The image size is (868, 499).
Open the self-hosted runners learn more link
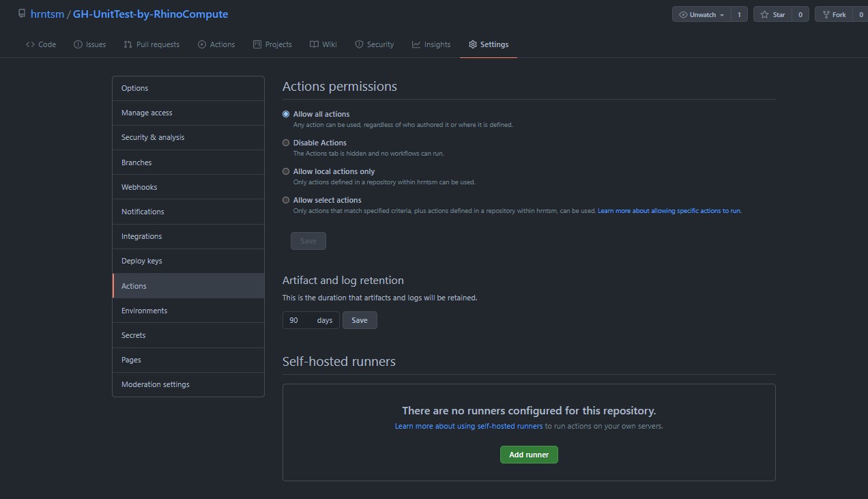tap(469, 426)
